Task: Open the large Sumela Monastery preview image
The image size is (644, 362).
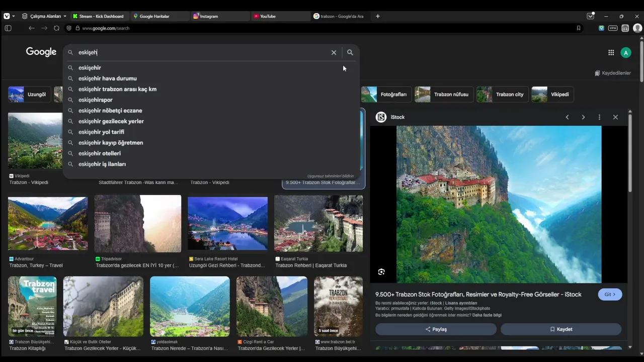Action: pyautogui.click(x=499, y=204)
